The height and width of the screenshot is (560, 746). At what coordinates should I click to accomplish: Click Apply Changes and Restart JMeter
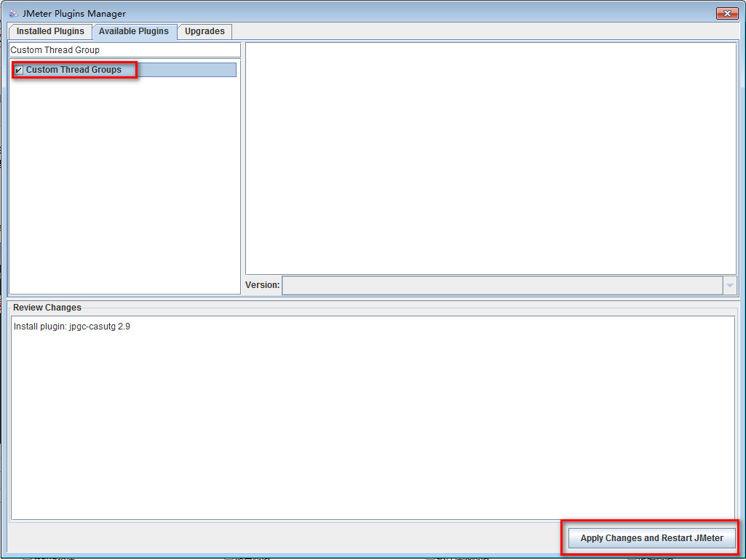(651, 538)
